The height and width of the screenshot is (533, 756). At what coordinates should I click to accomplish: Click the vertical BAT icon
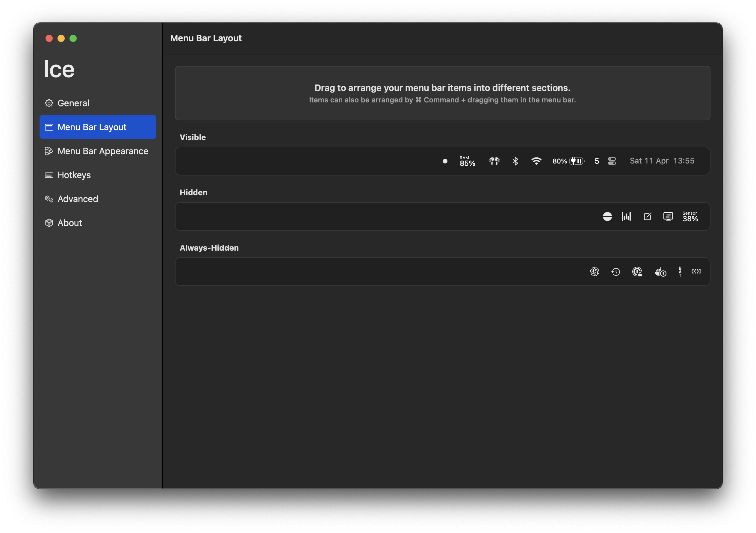680,272
